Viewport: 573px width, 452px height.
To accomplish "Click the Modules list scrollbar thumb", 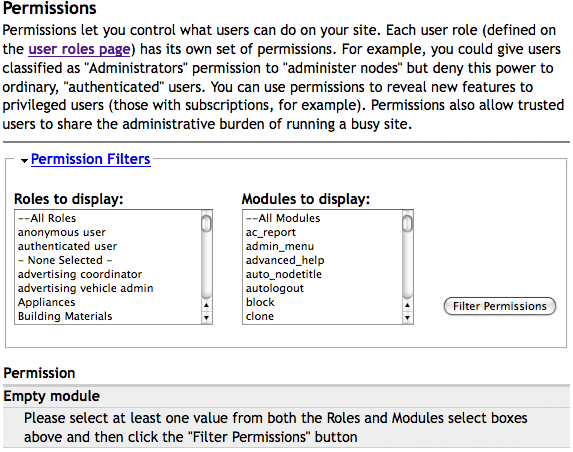I will [407, 223].
